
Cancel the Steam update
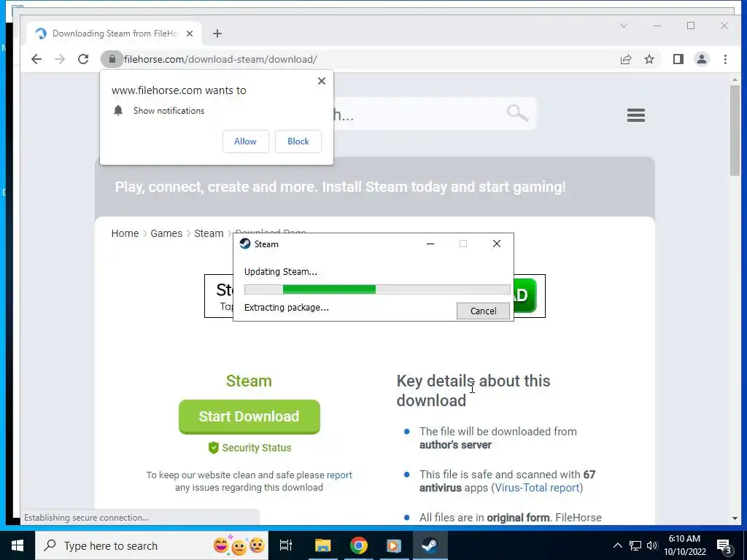coord(483,311)
